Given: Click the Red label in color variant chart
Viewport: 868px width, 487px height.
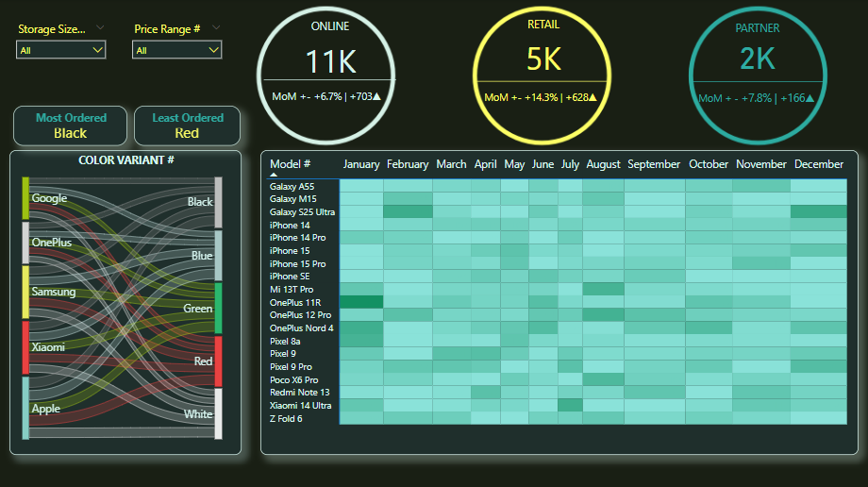Looking at the screenshot, I should 203,361.
